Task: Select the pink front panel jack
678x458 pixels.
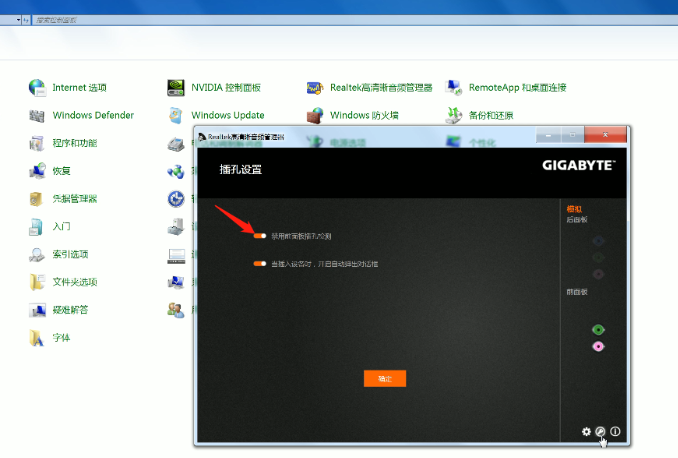Action: 598,346
